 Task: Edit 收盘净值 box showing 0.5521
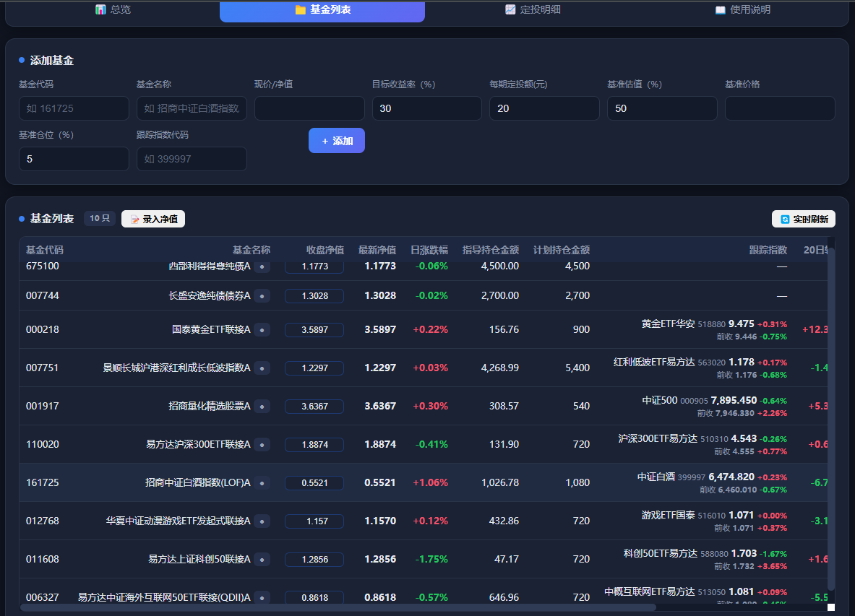click(314, 482)
